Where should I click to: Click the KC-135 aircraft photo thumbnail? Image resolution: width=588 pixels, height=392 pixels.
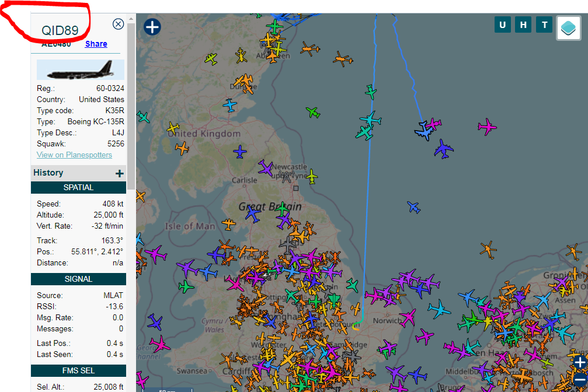pos(80,69)
